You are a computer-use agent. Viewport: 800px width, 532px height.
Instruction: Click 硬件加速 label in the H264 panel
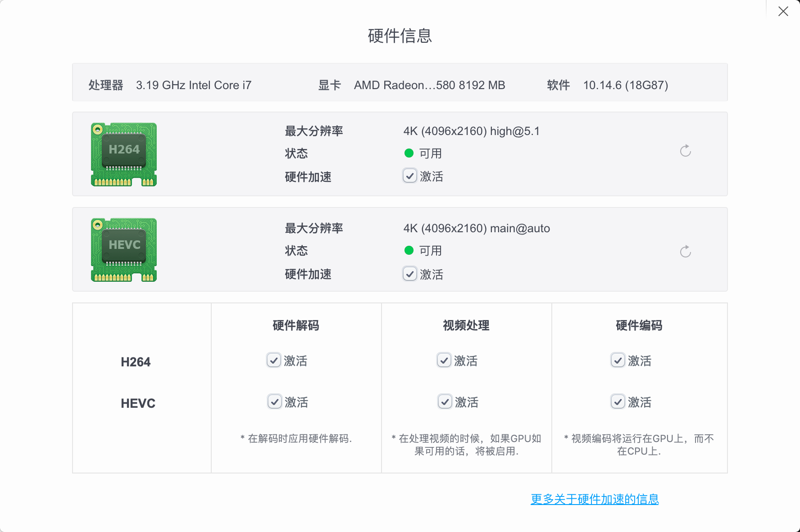(x=308, y=177)
